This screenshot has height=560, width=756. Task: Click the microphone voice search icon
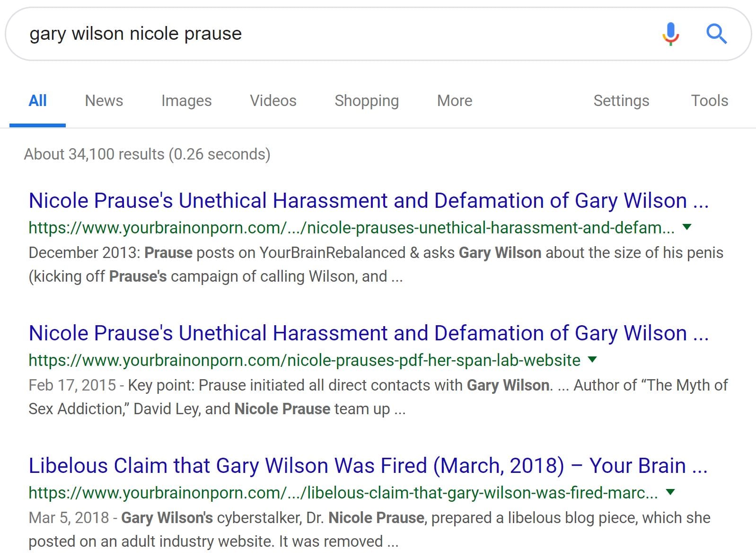click(x=670, y=34)
